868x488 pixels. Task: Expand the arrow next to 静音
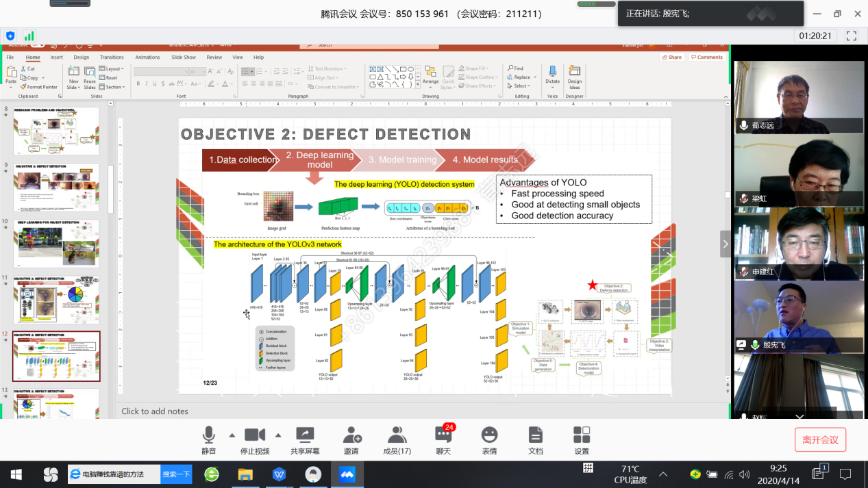pyautogui.click(x=232, y=435)
